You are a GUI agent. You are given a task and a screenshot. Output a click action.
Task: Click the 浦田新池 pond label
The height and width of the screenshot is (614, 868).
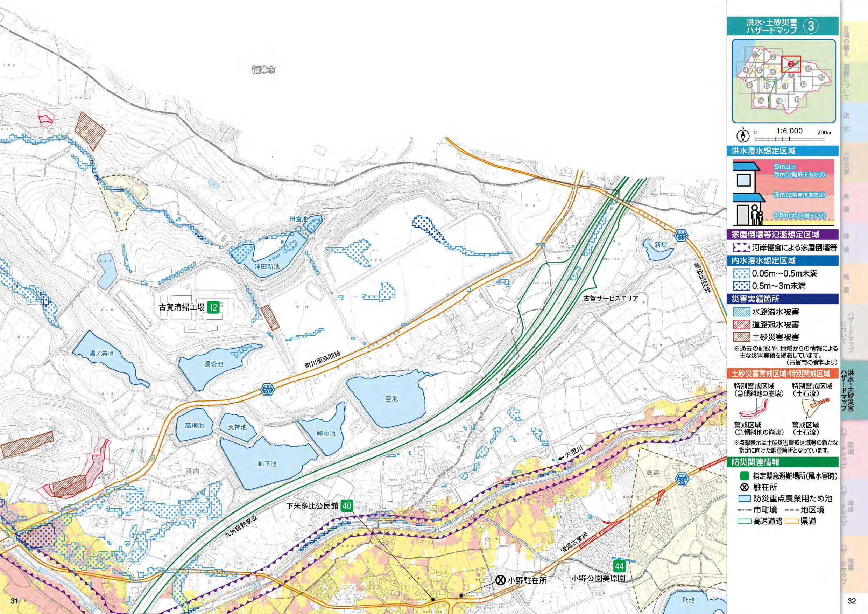pyautogui.click(x=267, y=266)
